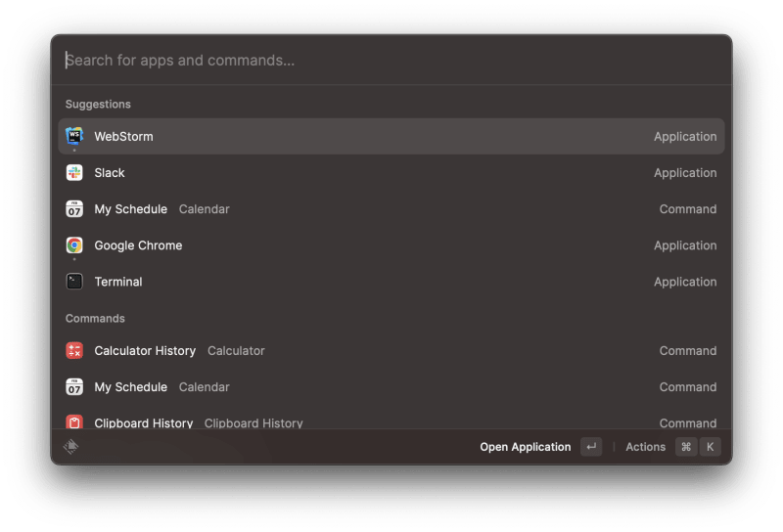Click the Return key icon

point(591,447)
